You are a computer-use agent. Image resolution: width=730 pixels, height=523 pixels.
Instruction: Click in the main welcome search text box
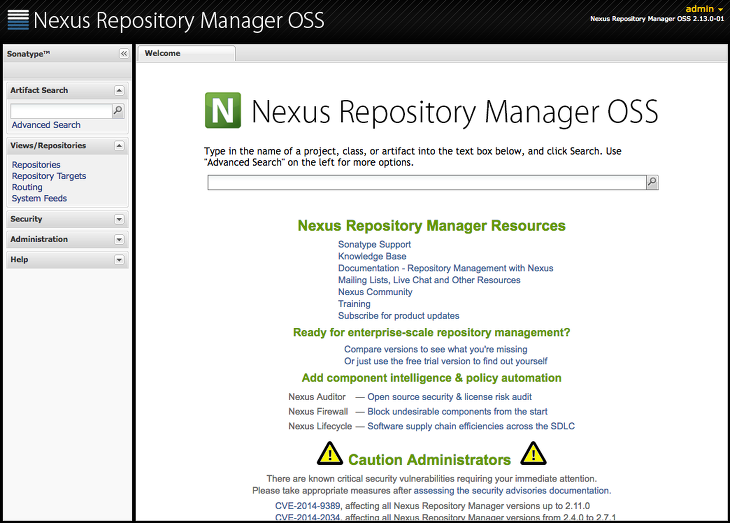pyautogui.click(x=427, y=183)
